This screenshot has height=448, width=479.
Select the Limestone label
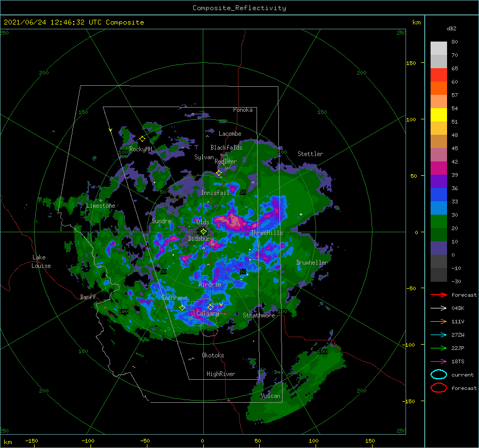click(101, 206)
